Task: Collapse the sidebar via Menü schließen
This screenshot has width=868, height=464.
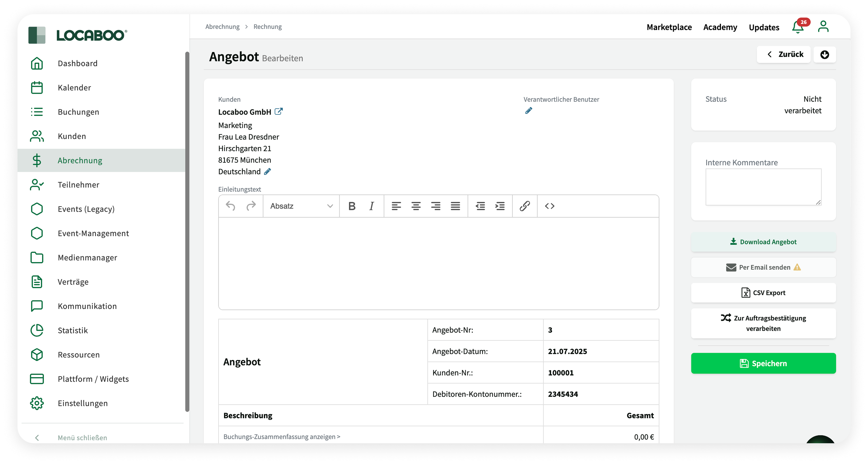Action: [82, 438]
